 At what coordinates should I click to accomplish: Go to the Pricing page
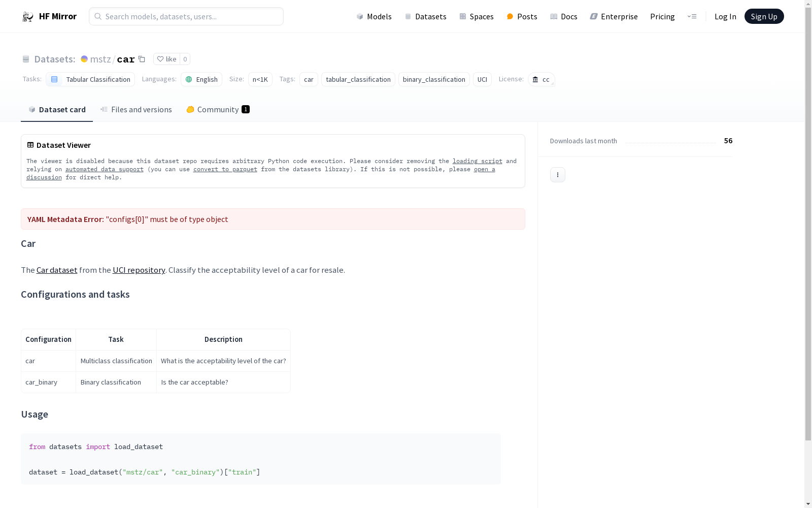coord(662,16)
